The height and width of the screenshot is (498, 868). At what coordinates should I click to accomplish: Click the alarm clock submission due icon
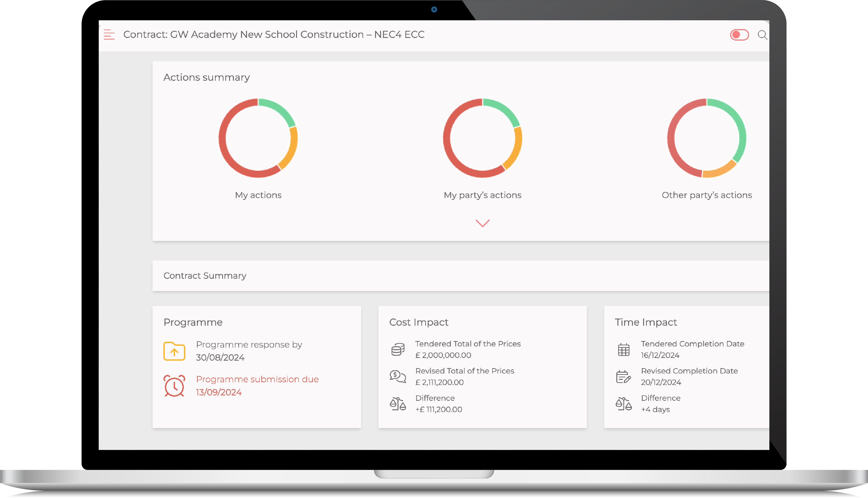[x=174, y=386]
